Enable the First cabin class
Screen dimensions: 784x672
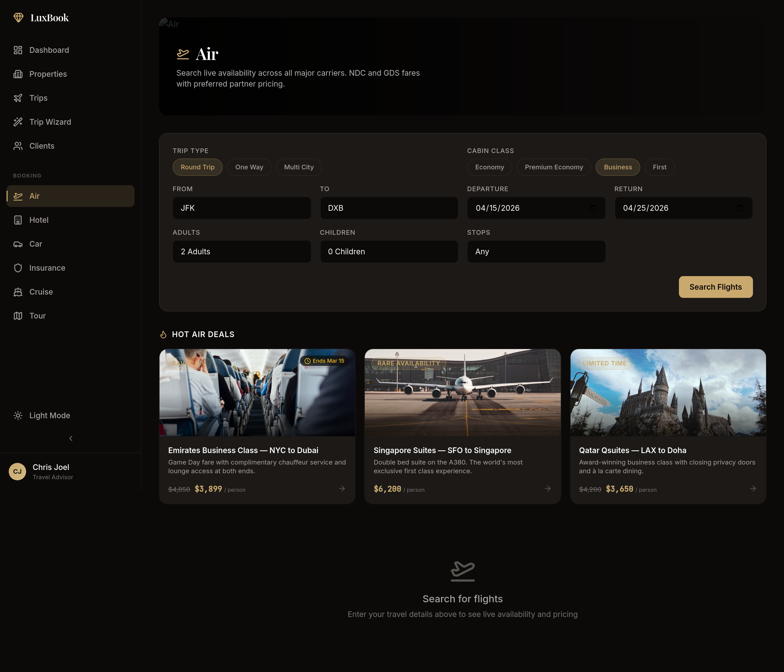(659, 167)
